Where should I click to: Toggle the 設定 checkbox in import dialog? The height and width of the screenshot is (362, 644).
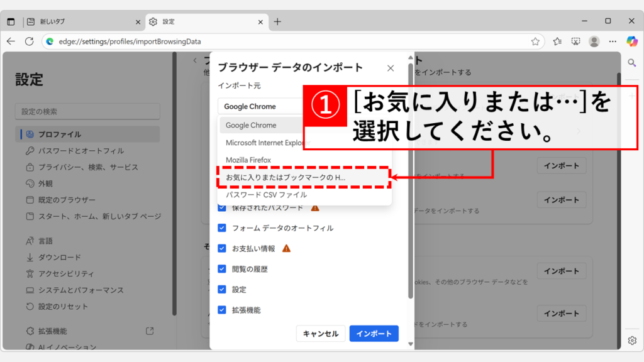(222, 289)
